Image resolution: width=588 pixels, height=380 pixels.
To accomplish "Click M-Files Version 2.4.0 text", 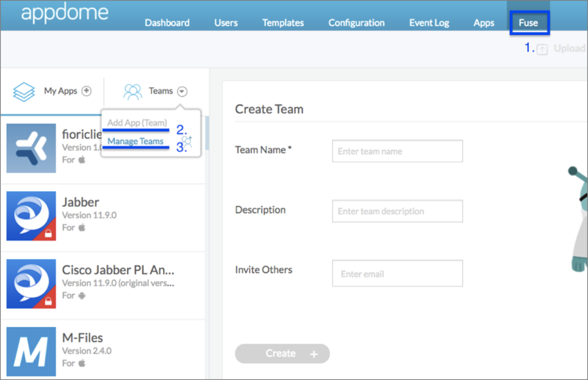I will click(x=87, y=351).
